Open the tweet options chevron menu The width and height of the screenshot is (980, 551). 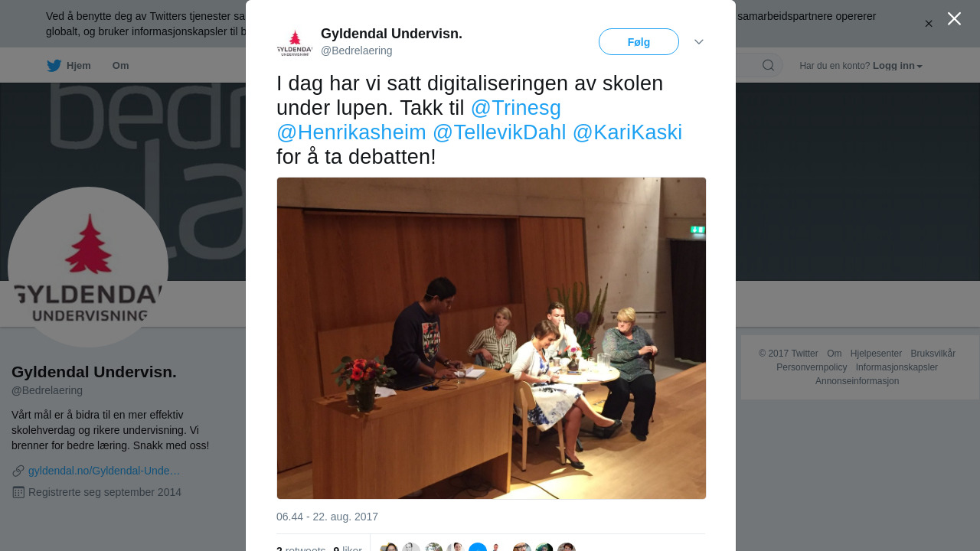[x=699, y=41]
